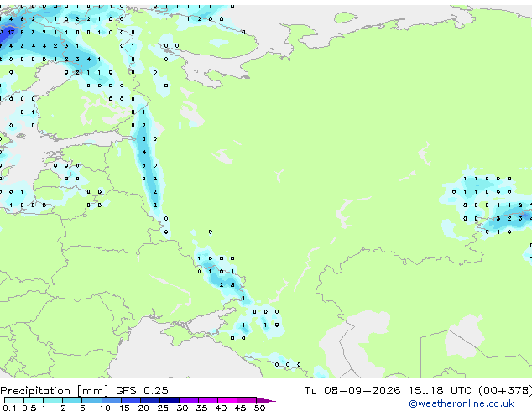Select the 2–5 mm legend swatch

[72, 400]
